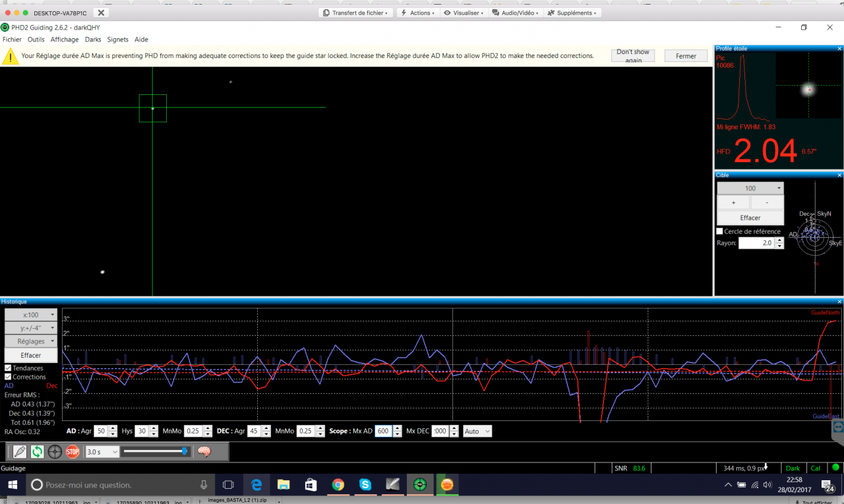Close the Historique panel
Screen dimensions: 844x504
pyautogui.click(x=839, y=301)
